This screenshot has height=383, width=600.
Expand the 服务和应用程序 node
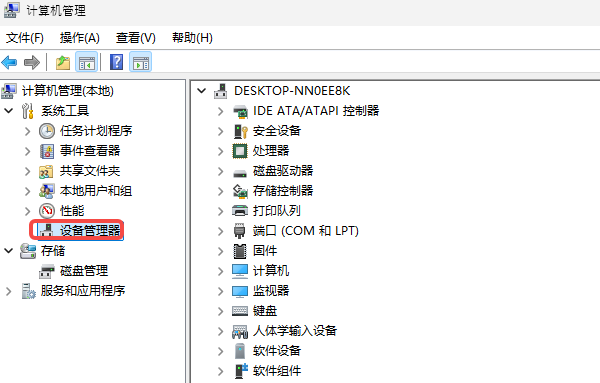pos(8,291)
